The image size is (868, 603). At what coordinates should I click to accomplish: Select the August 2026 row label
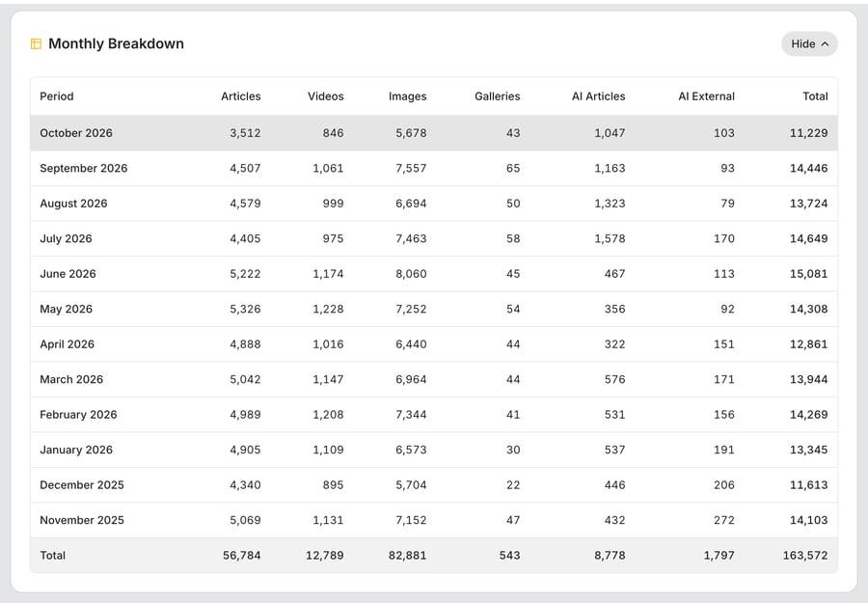click(x=73, y=204)
